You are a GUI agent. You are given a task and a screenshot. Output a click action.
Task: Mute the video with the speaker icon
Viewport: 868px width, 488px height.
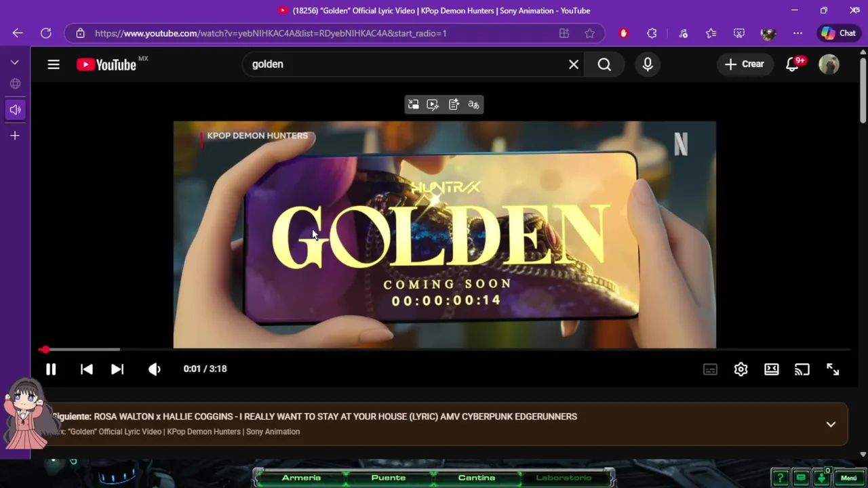coord(155,369)
